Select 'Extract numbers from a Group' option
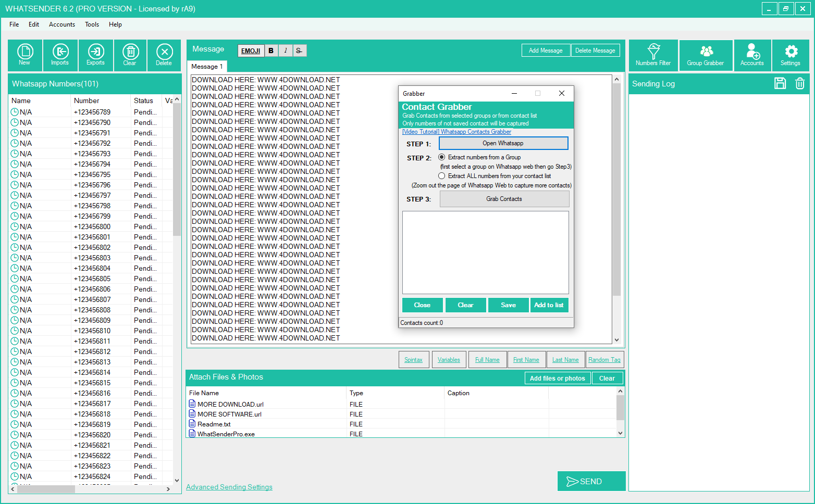This screenshot has height=504, width=815. coord(442,157)
